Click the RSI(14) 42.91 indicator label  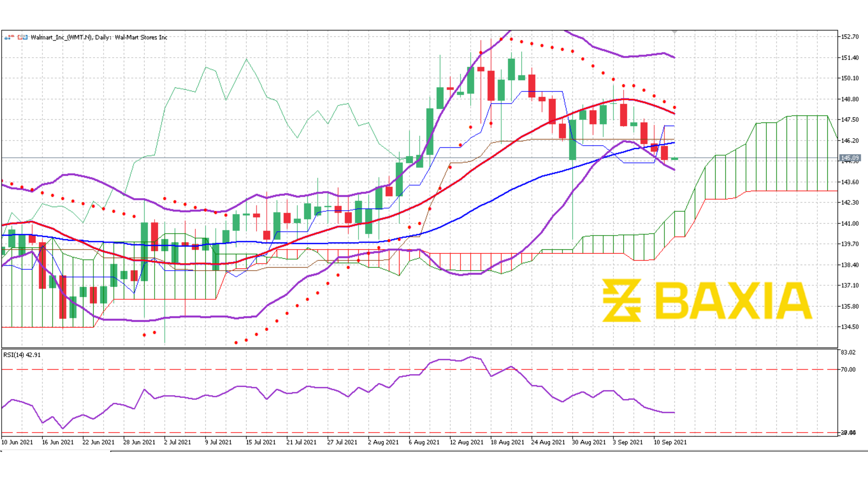pyautogui.click(x=22, y=355)
